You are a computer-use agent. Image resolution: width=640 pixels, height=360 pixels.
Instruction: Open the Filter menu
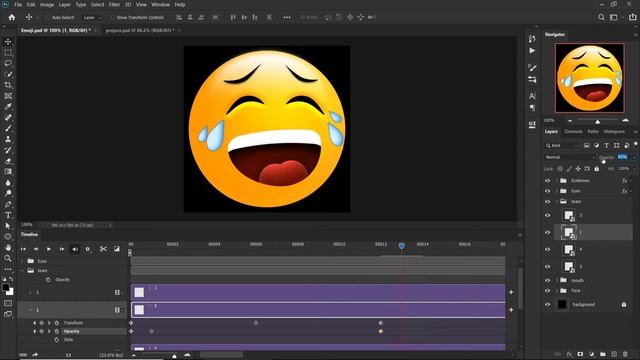click(x=114, y=4)
